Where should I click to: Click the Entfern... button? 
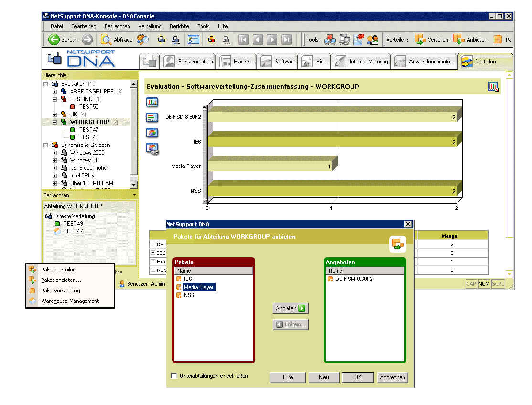[290, 324]
